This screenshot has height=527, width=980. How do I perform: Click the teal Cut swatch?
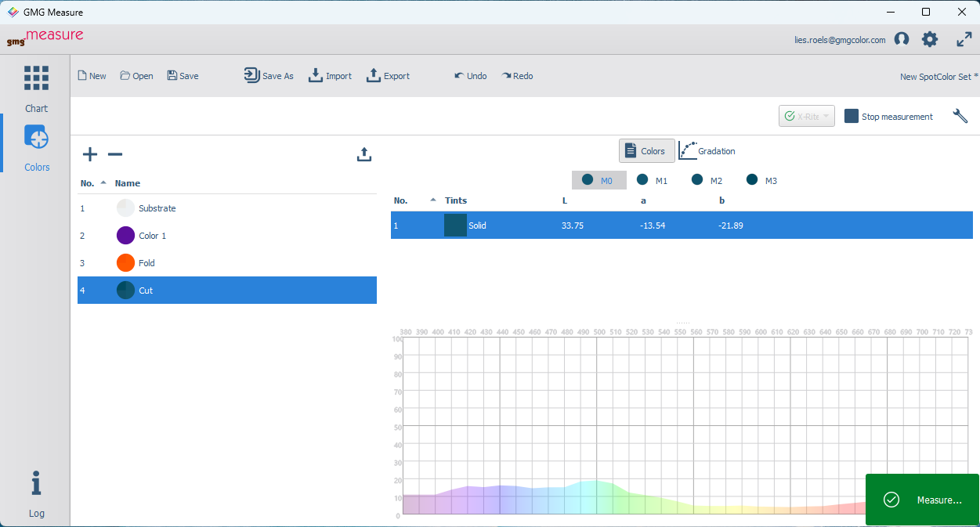pyautogui.click(x=125, y=291)
